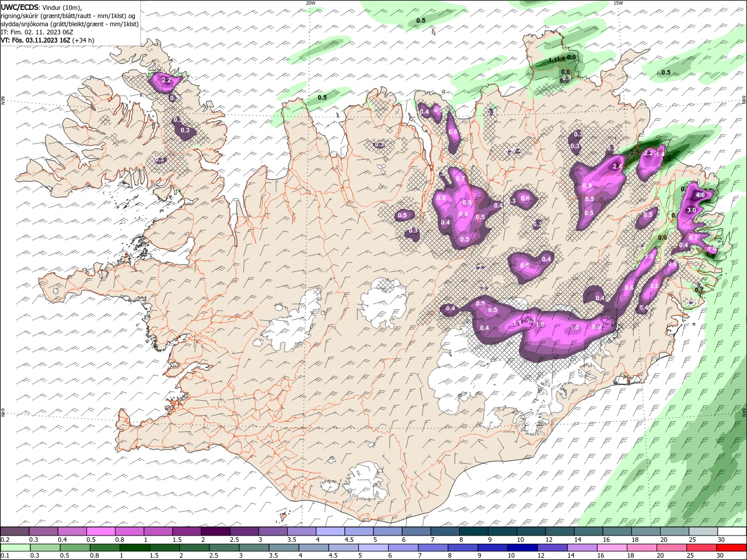The height and width of the screenshot is (560, 747).
Task: Select the dark green 1 rain legend swatch
Action: [134, 548]
